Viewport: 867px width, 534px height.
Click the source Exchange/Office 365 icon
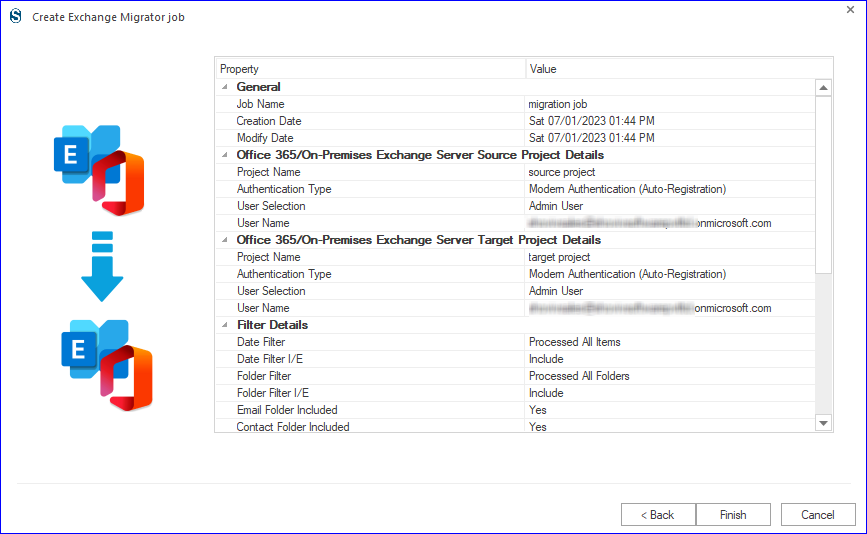[x=100, y=170]
